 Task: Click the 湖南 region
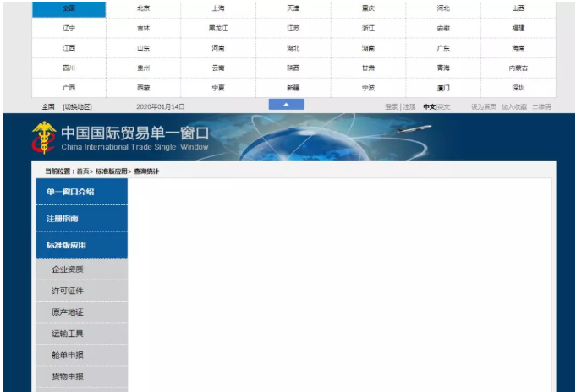point(369,48)
